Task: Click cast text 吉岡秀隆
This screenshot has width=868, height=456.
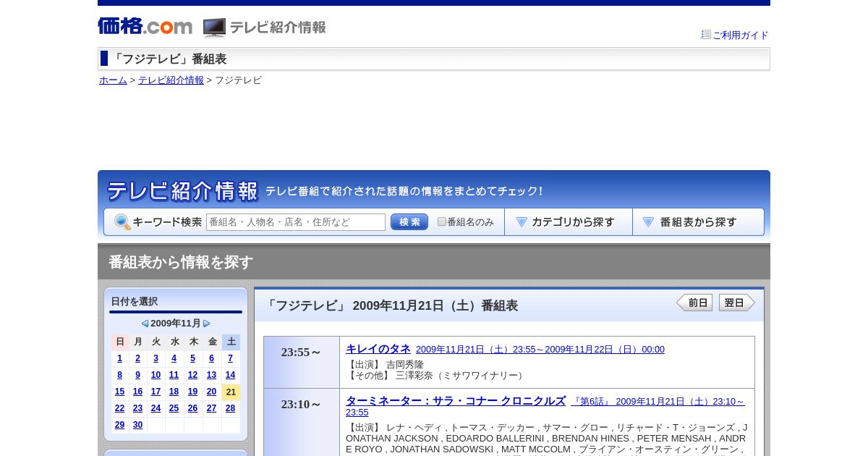Action: [x=405, y=365]
